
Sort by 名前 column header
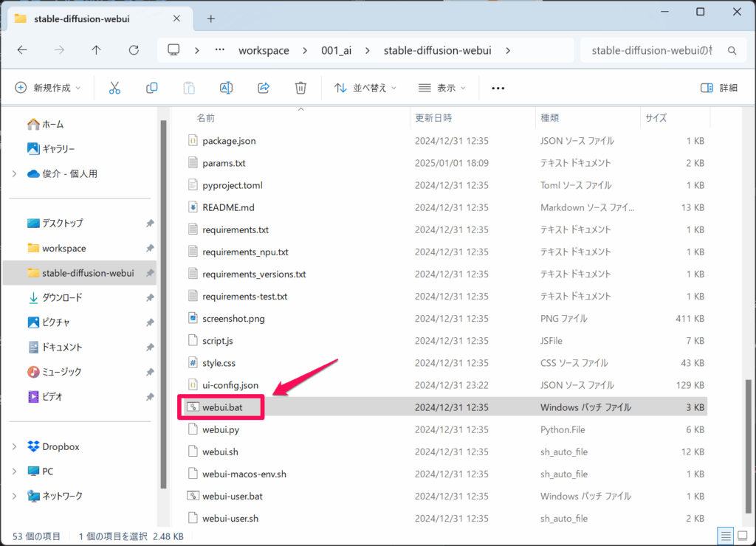206,118
